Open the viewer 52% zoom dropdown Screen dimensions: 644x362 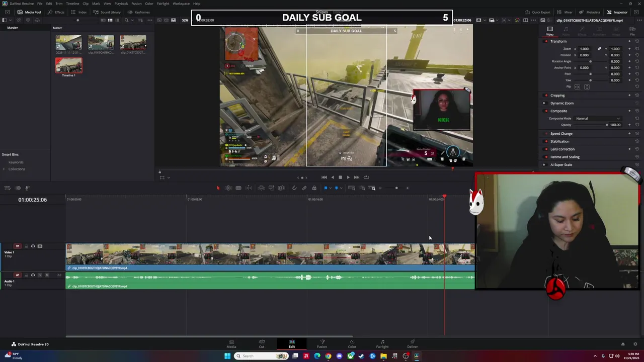click(186, 20)
